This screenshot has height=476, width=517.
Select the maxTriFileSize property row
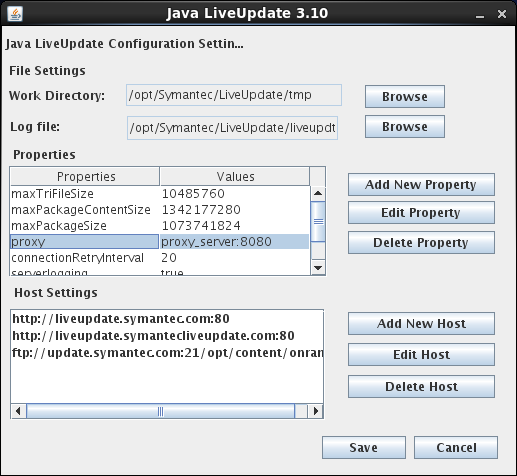160,194
